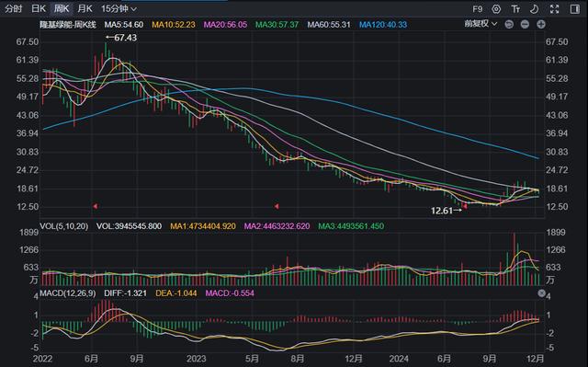Select the 分时 tab
Viewport: 588px width, 367px height.
click(x=13, y=8)
